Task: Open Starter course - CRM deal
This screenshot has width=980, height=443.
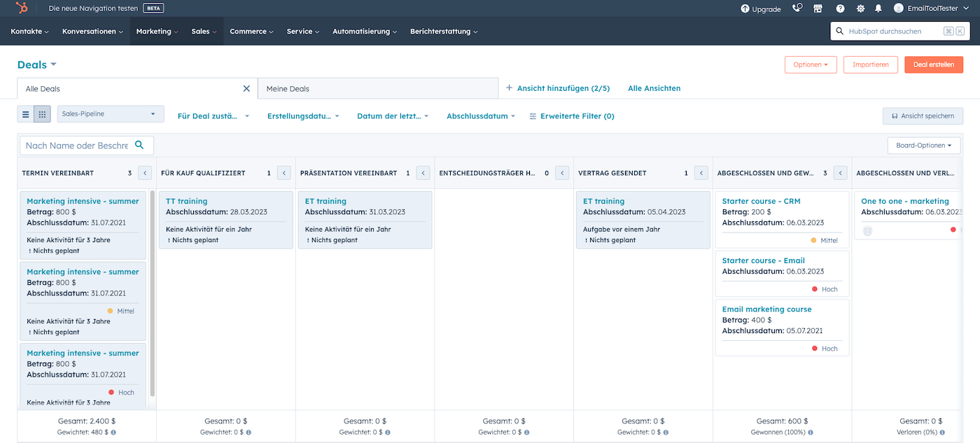Action: (x=761, y=201)
